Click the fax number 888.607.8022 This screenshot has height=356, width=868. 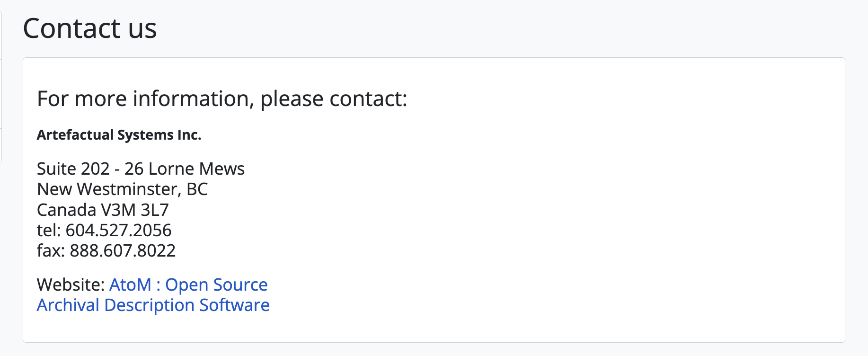tap(123, 251)
